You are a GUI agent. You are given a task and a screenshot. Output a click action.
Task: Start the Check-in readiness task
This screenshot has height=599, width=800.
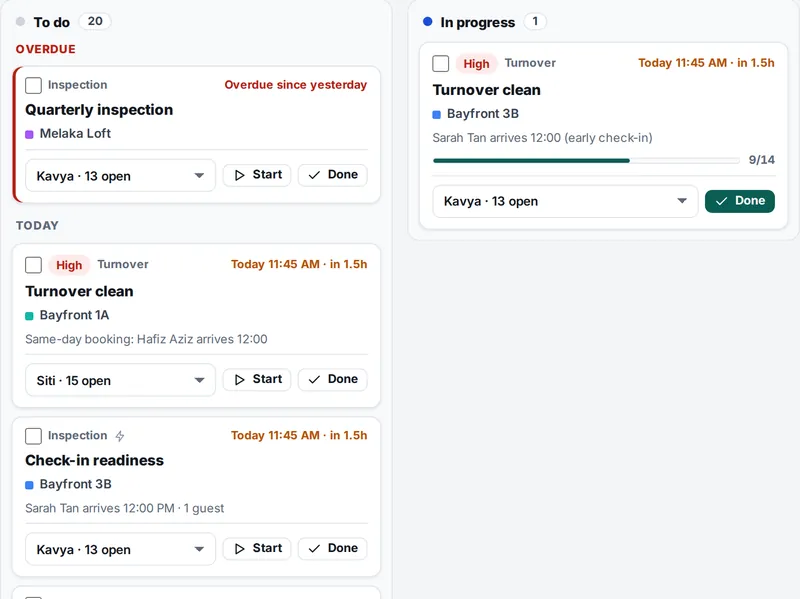coord(257,548)
